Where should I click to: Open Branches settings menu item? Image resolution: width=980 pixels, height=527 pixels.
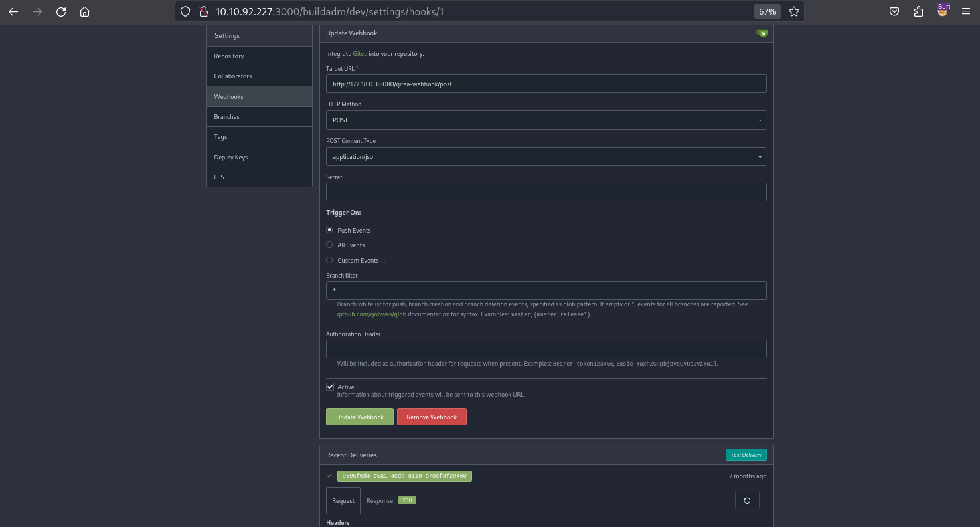click(260, 117)
